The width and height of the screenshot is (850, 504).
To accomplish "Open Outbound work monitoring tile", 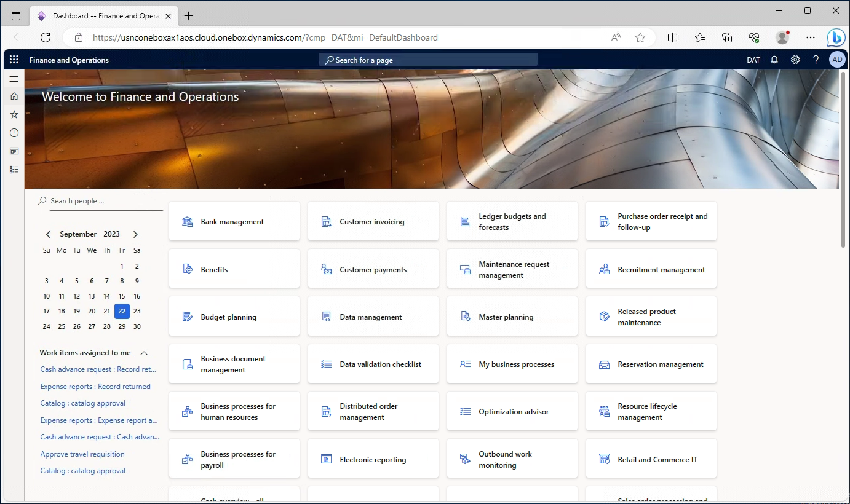I will [x=512, y=459].
